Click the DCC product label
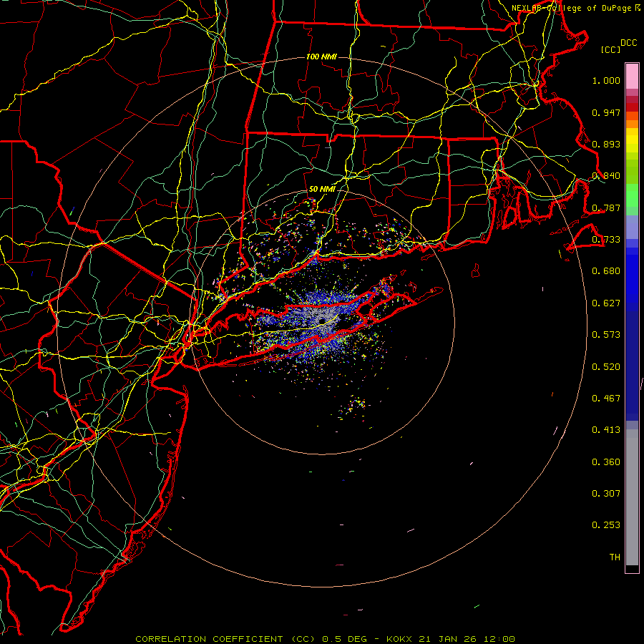Screen dimensions: 644x644 [x=628, y=43]
